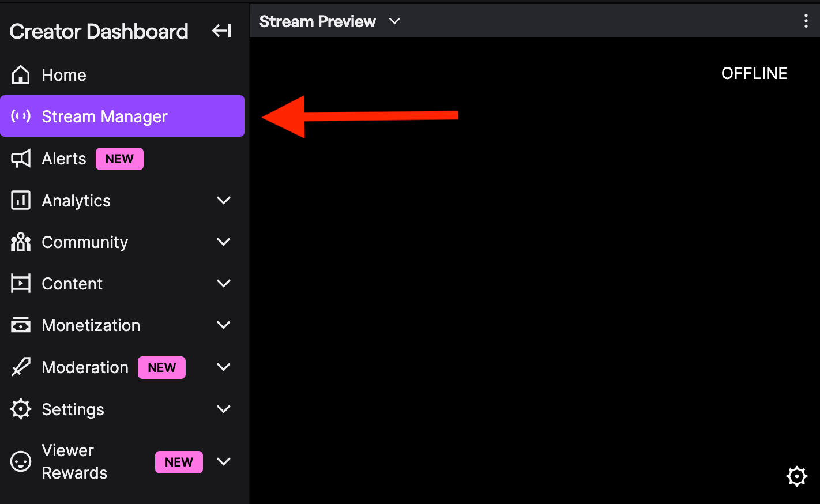Expand the Community section chevron
The height and width of the screenshot is (504, 820).
(223, 242)
